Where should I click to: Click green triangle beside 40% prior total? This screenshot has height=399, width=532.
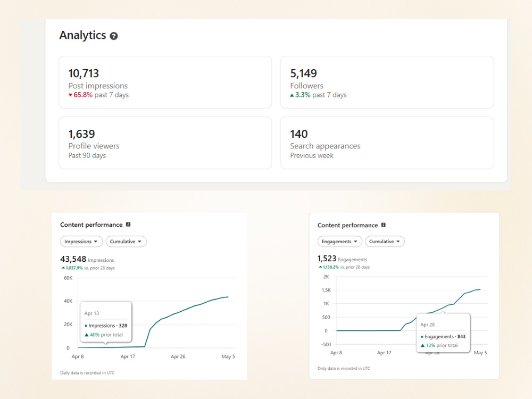[x=87, y=335]
